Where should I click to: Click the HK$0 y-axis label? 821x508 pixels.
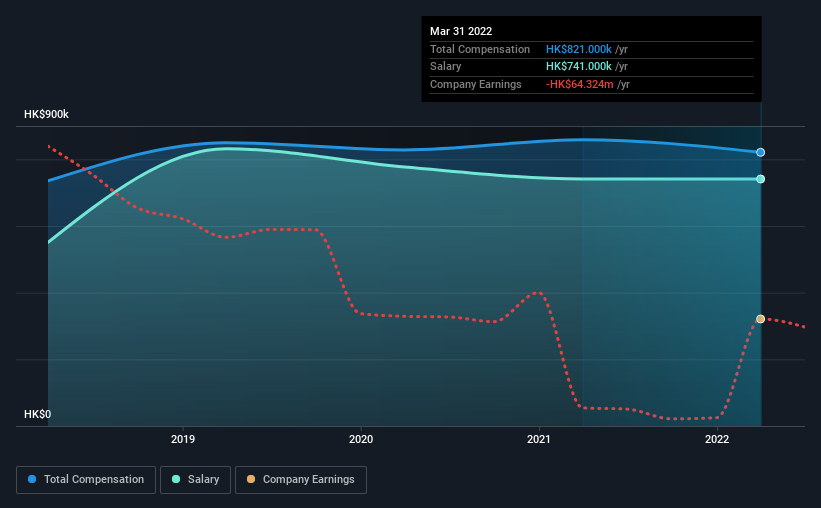[37, 414]
